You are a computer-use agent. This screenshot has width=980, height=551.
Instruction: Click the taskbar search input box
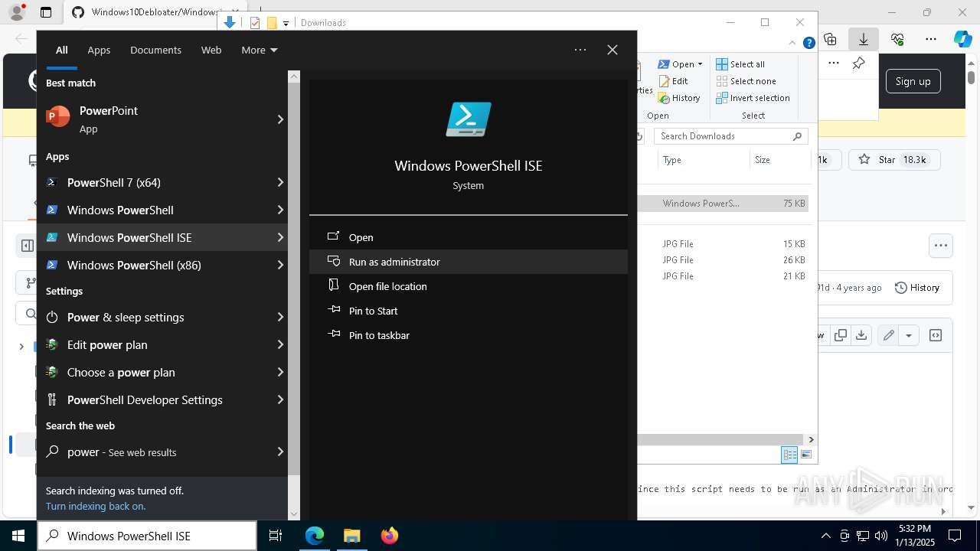click(147, 536)
